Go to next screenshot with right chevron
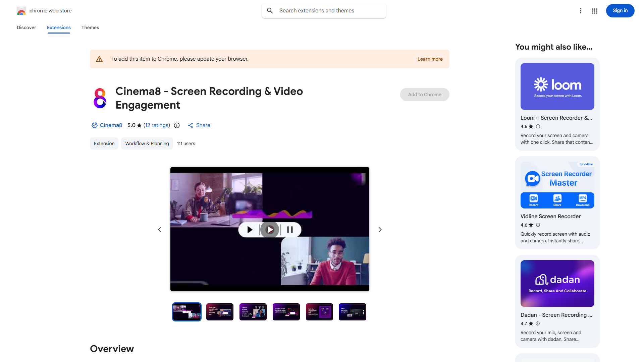The width and height of the screenshot is (644, 362). 380,230
